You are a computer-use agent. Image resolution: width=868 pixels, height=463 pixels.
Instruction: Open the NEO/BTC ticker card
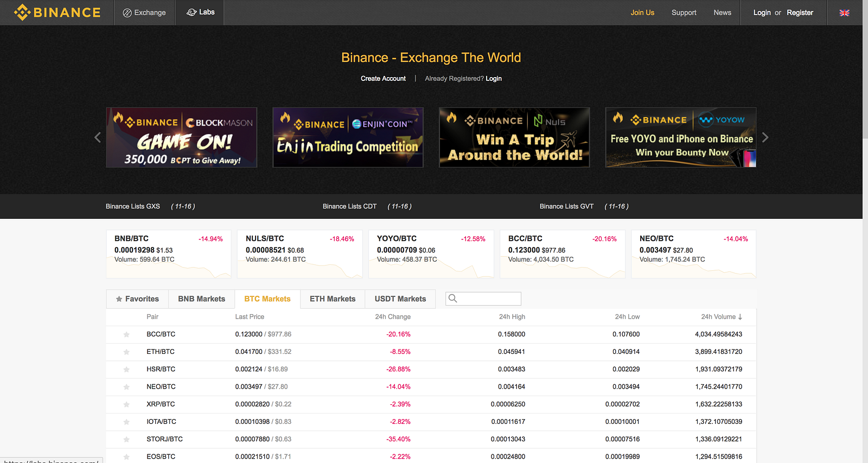tap(694, 254)
